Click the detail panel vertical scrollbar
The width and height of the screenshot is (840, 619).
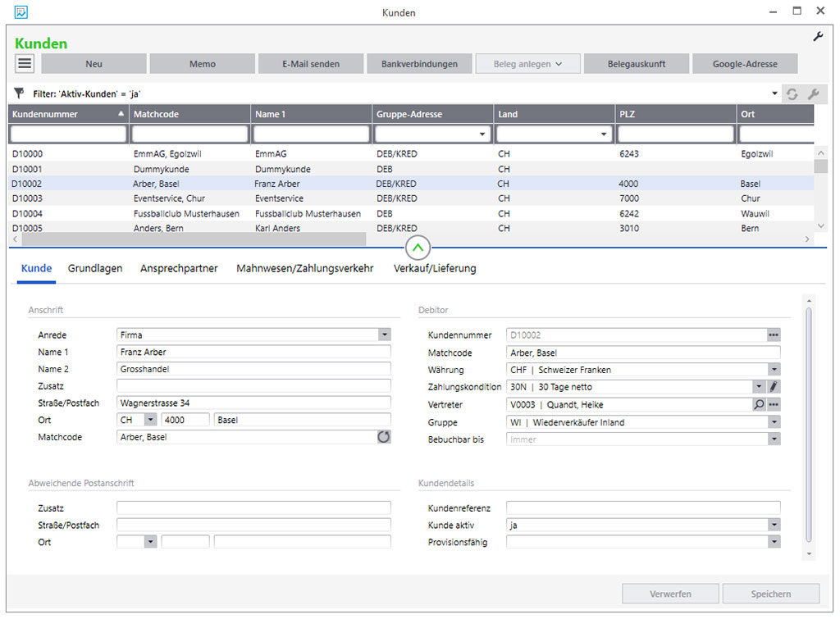(809, 425)
